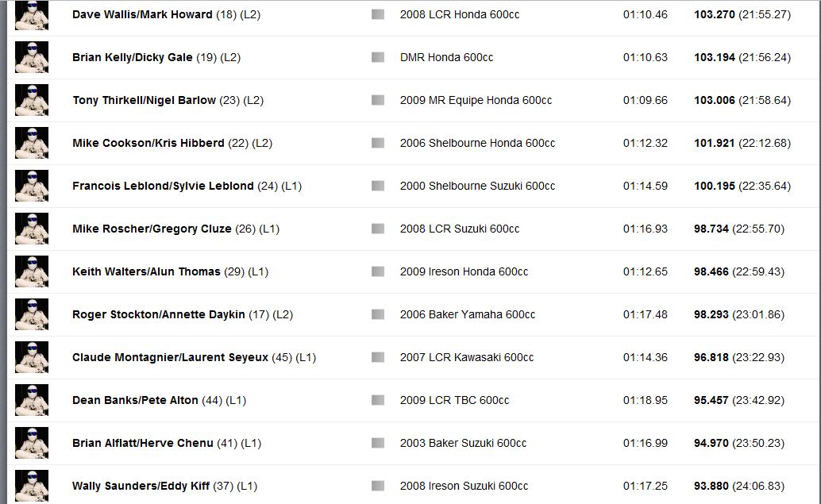Click 2008 Ireson Suzuki 600cc machine text
The height and width of the screenshot is (504, 821).
(x=464, y=487)
